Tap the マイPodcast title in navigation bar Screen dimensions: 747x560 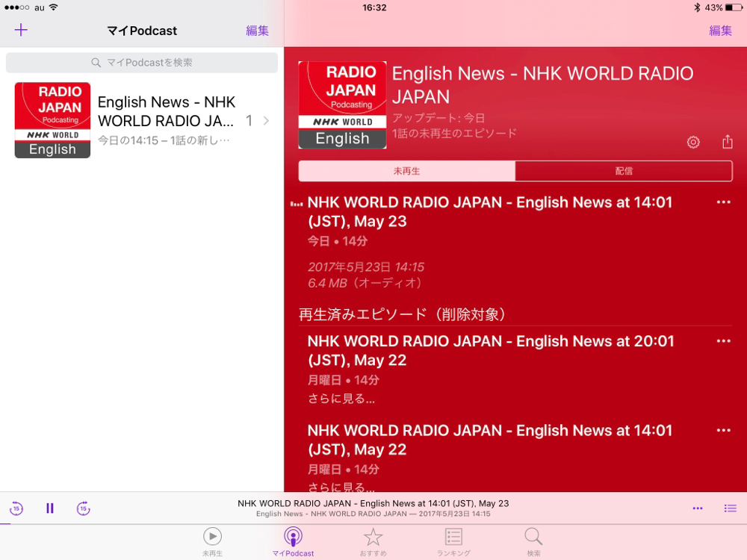(x=142, y=31)
